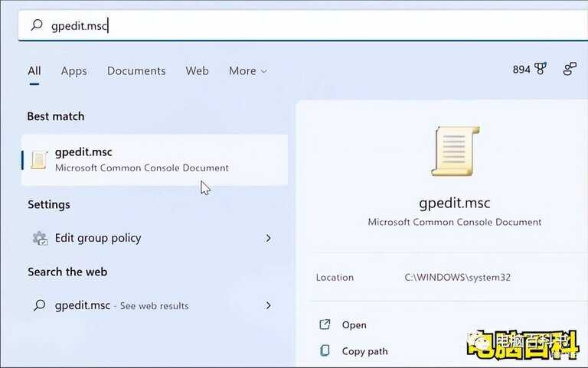
Task: Click the Copy path clipboard icon
Action: pos(325,350)
